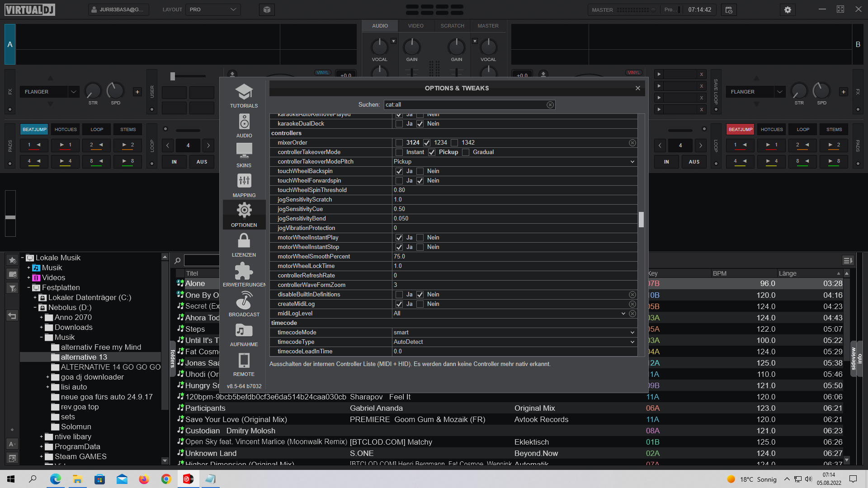The width and height of the screenshot is (868, 488).
Task: Click right deck loop AUS button
Action: (694, 162)
